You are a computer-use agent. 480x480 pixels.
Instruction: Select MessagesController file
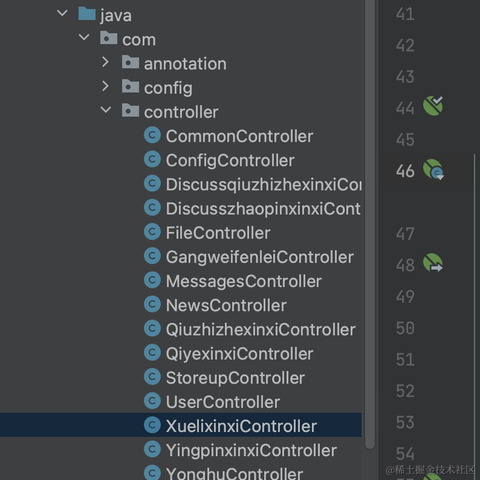click(x=244, y=281)
